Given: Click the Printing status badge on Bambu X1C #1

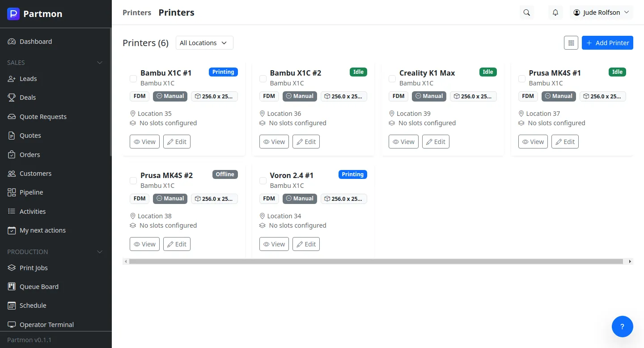Looking at the screenshot, I should 223,72.
